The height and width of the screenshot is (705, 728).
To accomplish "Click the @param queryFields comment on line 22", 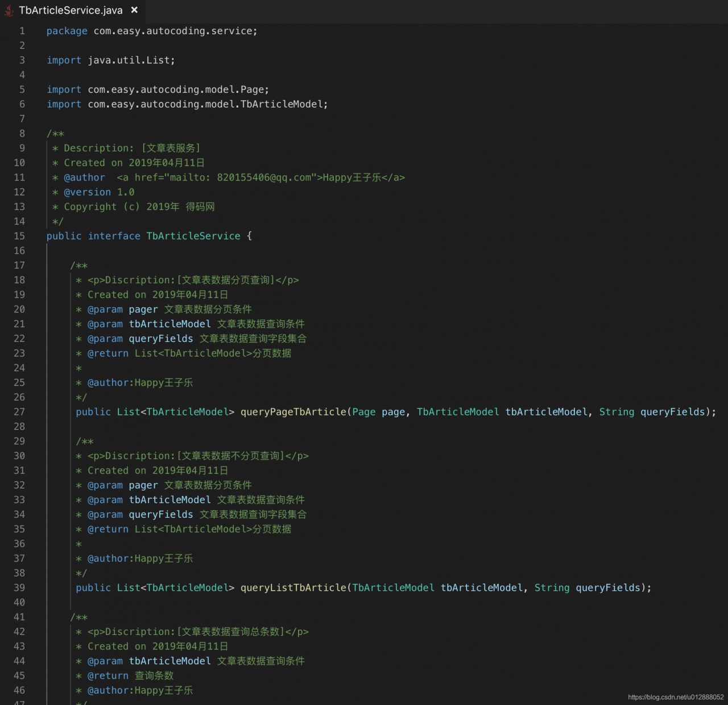I will (191, 339).
